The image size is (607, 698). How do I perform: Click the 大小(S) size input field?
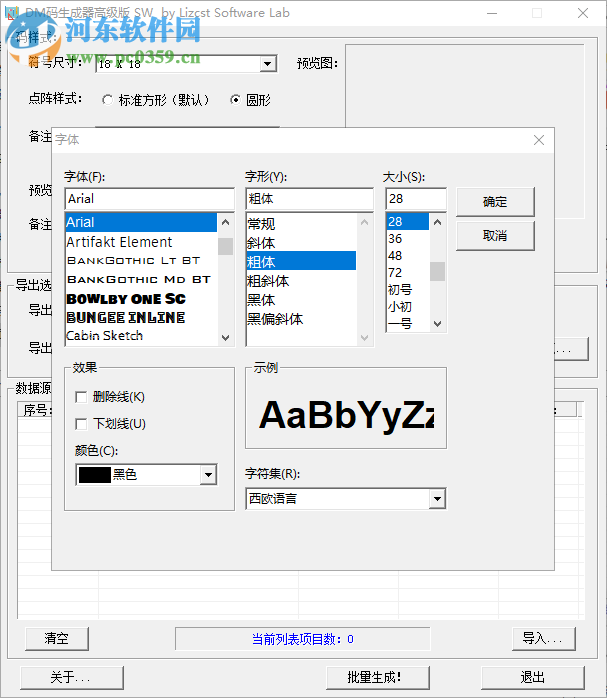(416, 199)
